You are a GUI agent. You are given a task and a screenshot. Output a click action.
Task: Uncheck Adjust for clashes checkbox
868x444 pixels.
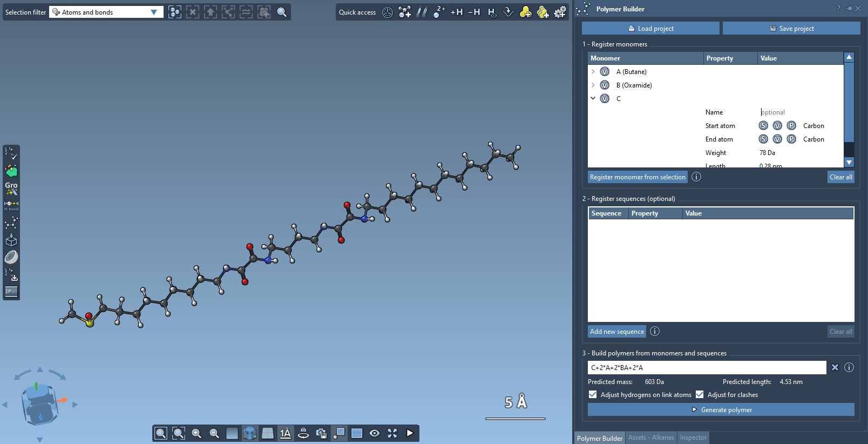(700, 395)
